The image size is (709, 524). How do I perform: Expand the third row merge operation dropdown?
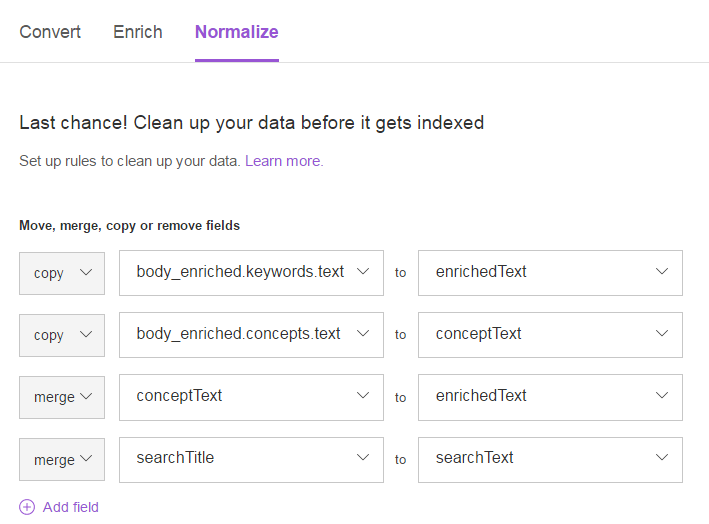pyautogui.click(x=62, y=397)
